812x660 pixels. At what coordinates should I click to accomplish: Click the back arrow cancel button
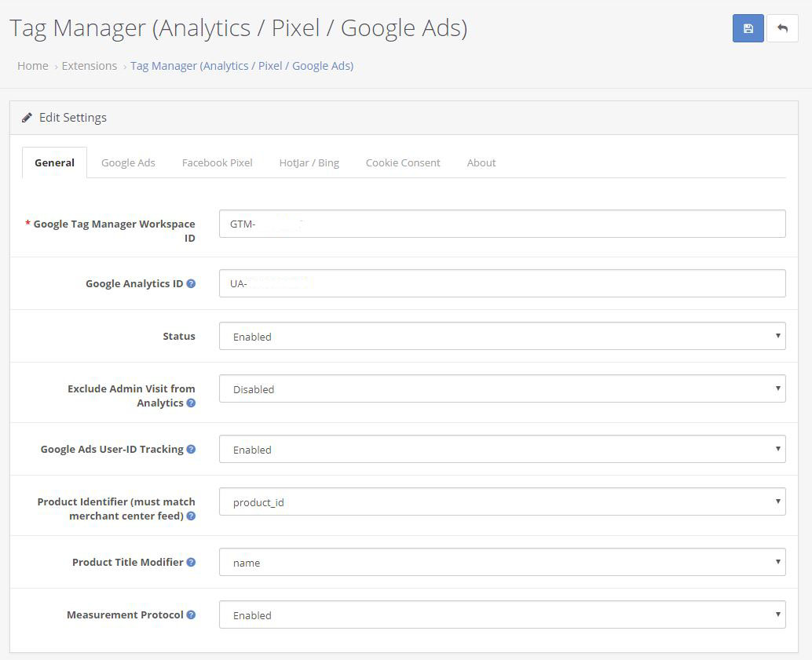(782, 28)
